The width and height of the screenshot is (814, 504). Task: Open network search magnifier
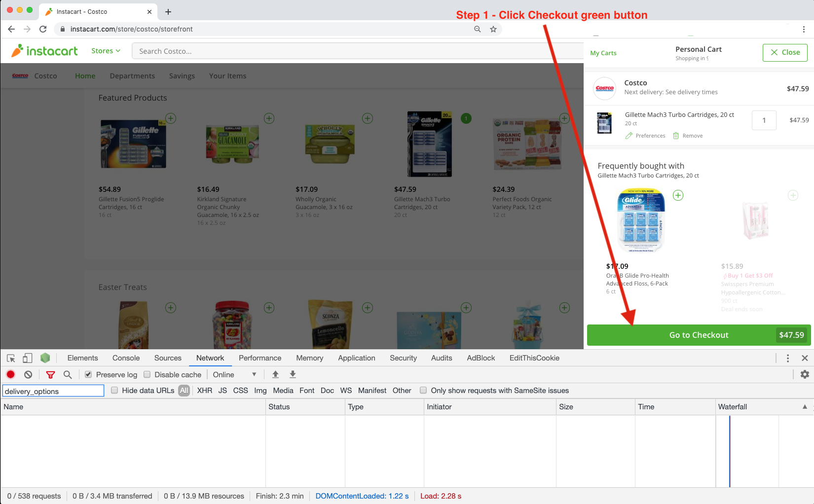pos(68,375)
